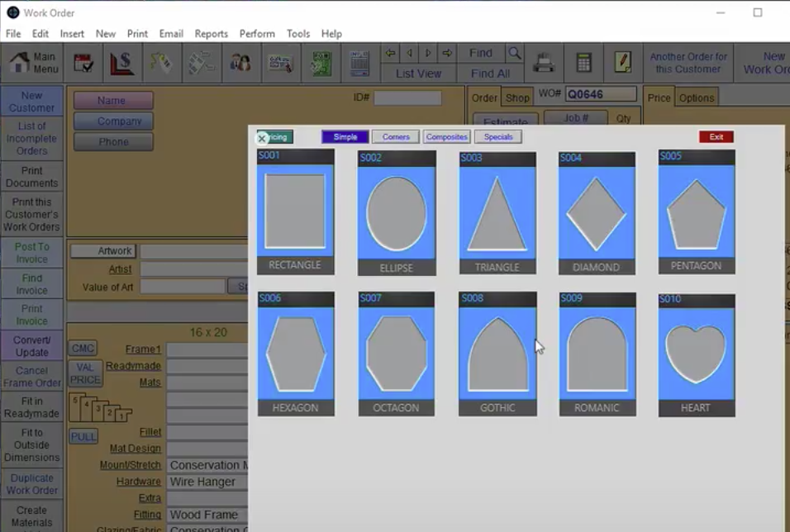Image resolution: width=790 pixels, height=532 pixels.
Task: Pick the Heart shape S010
Action: (696, 354)
